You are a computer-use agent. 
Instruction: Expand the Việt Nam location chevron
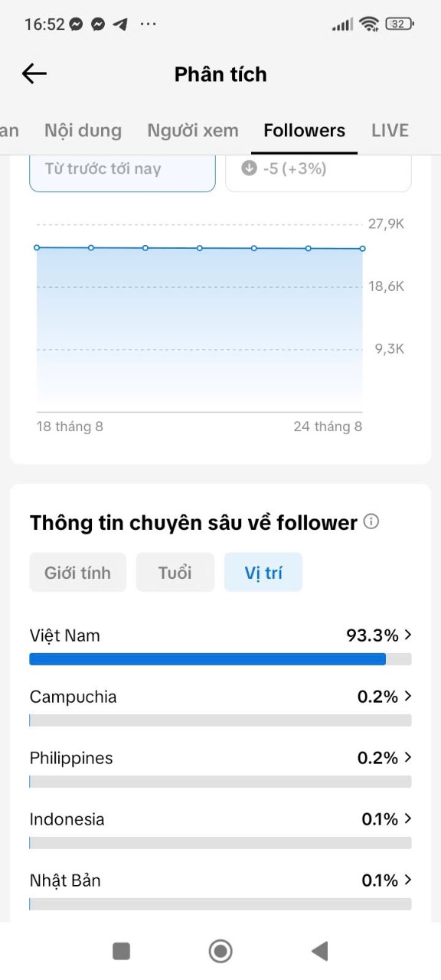408,635
